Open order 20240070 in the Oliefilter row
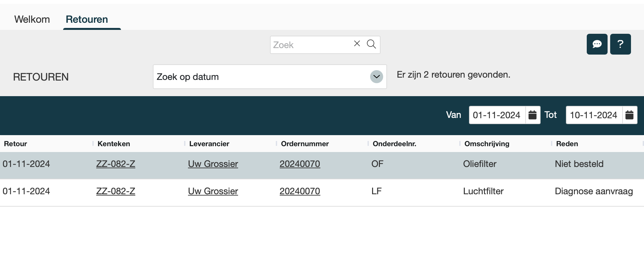Image resolution: width=644 pixels, height=280 pixels. [x=300, y=164]
